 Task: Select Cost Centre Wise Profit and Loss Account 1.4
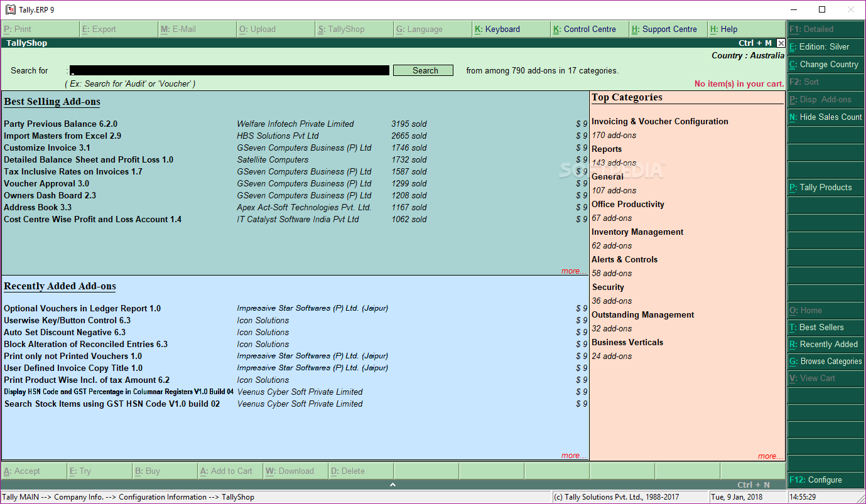pos(92,219)
